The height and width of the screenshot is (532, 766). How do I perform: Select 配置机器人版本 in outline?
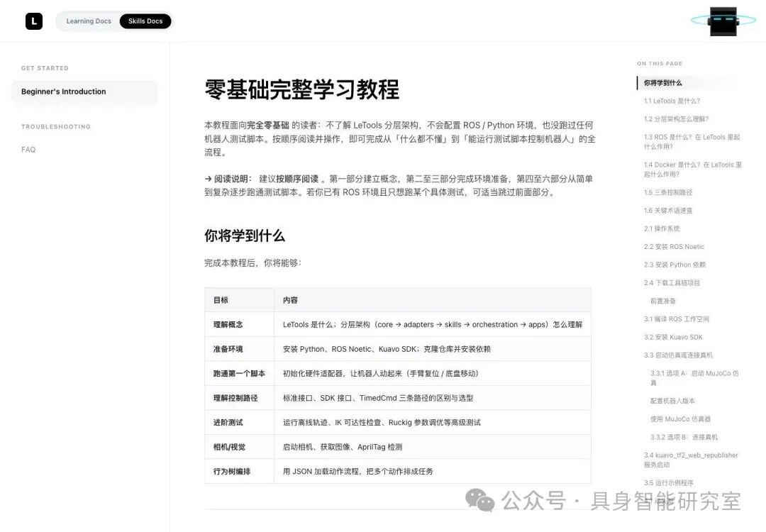pyautogui.click(x=672, y=401)
